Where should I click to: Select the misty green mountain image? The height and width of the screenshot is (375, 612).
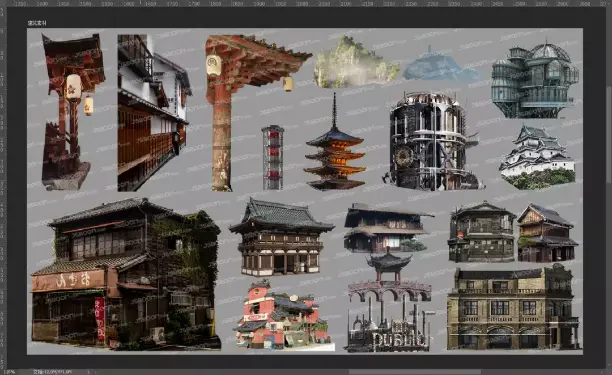(356, 62)
